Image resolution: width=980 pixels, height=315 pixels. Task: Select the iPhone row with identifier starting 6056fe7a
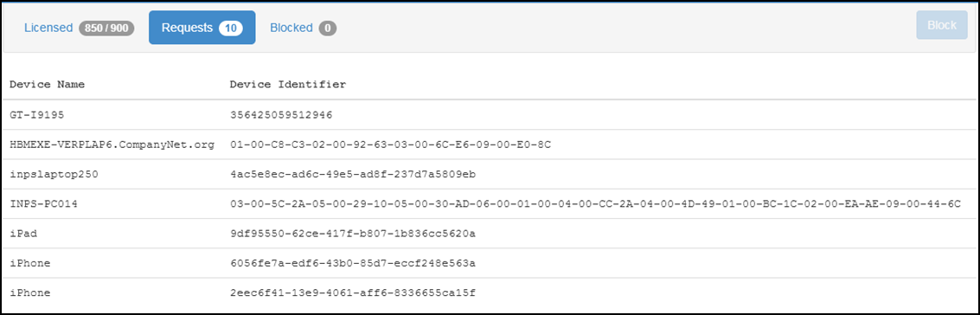pyautogui.click(x=490, y=263)
